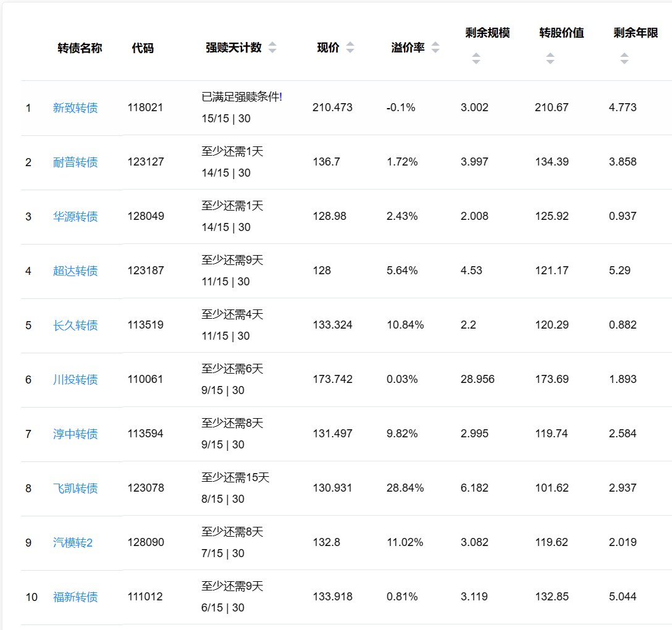Open 耐普转债 details link
This screenshot has width=672, height=630.
(x=75, y=162)
